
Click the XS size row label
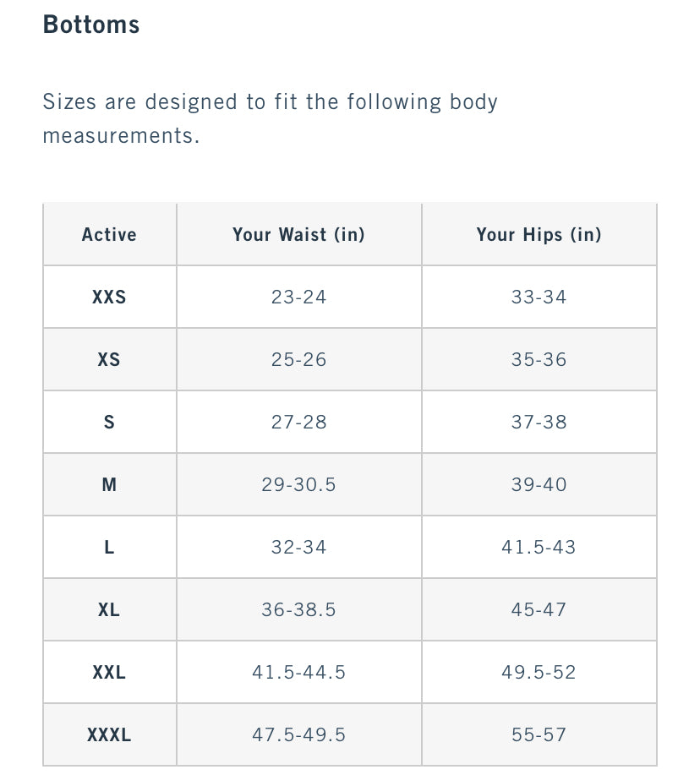pyautogui.click(x=109, y=360)
